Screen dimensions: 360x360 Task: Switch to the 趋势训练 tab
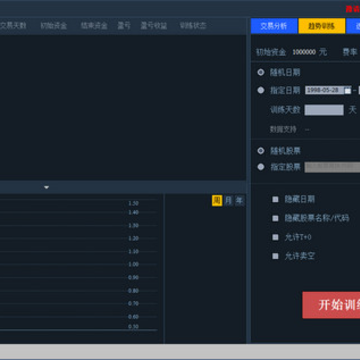[322, 26]
